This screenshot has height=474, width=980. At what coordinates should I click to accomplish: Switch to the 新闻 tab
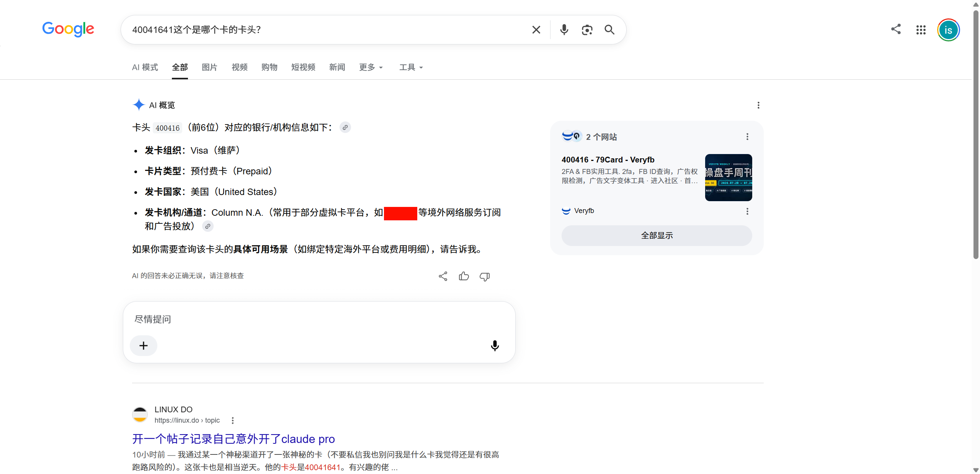pyautogui.click(x=337, y=67)
